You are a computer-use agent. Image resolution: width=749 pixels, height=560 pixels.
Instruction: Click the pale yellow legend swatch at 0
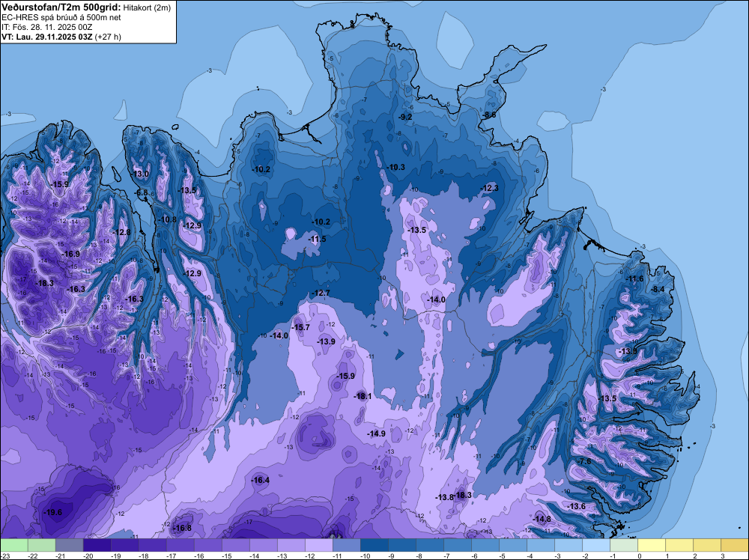tap(652, 545)
